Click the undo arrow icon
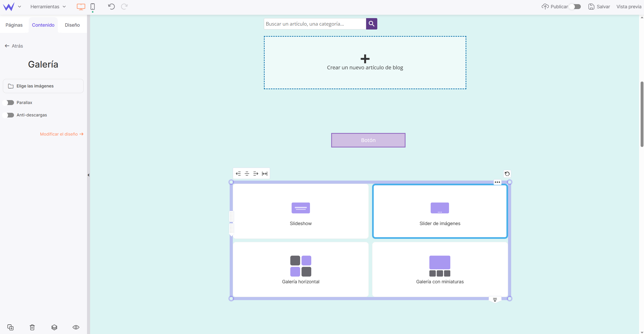644x334 pixels. pos(111,6)
